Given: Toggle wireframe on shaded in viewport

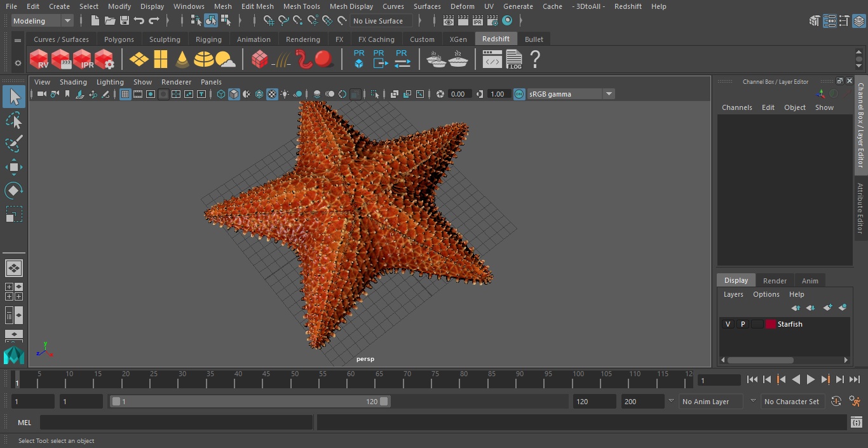Looking at the screenshot, I should point(259,94).
